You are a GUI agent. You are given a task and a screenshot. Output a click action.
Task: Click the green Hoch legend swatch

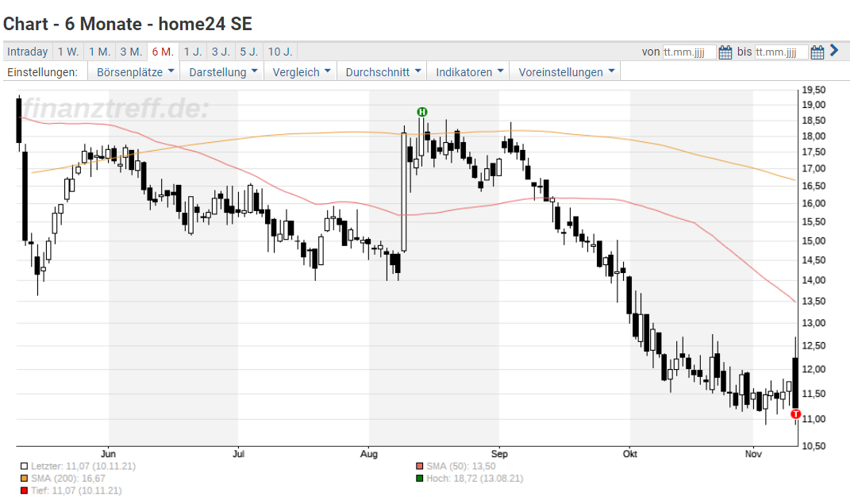[420, 479]
